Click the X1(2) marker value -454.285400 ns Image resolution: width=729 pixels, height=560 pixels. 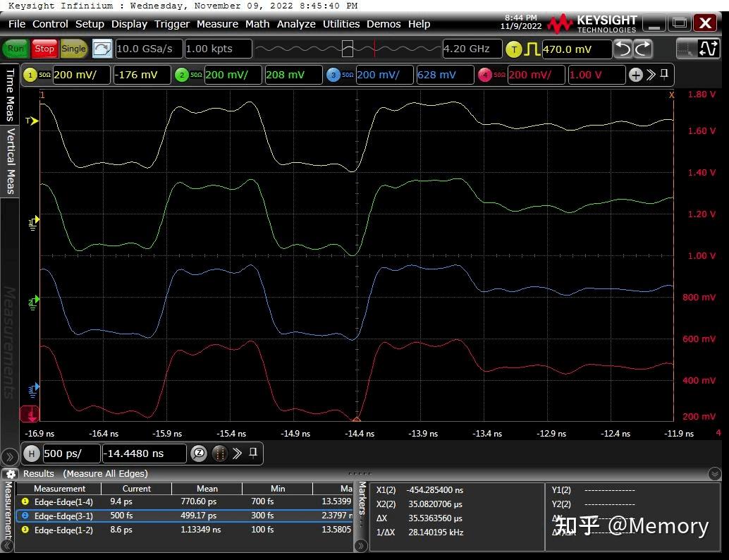point(435,490)
